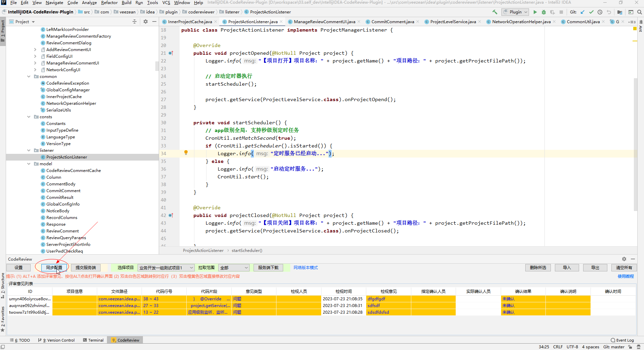Click the Search Everywhere magnifier icon
Image resolution: width=644 pixels, height=350 pixels.
[639, 12]
